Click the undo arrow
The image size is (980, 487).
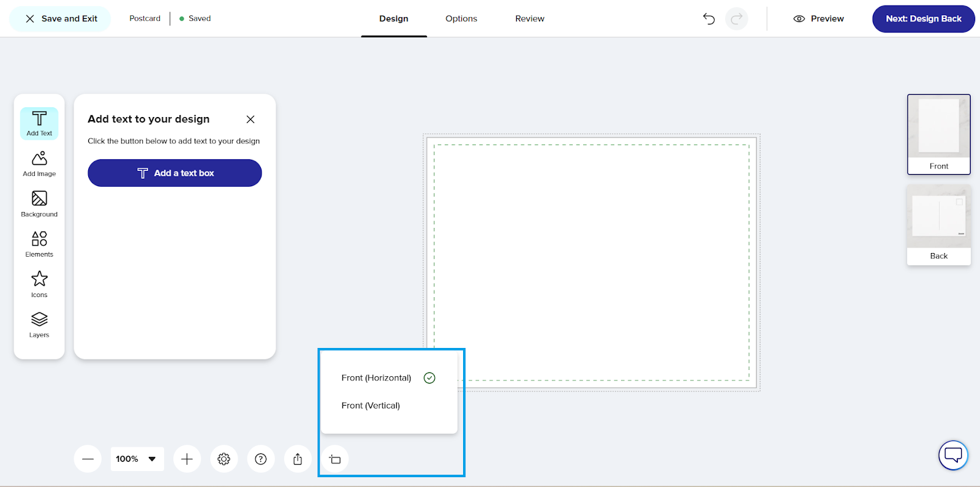coord(709,19)
